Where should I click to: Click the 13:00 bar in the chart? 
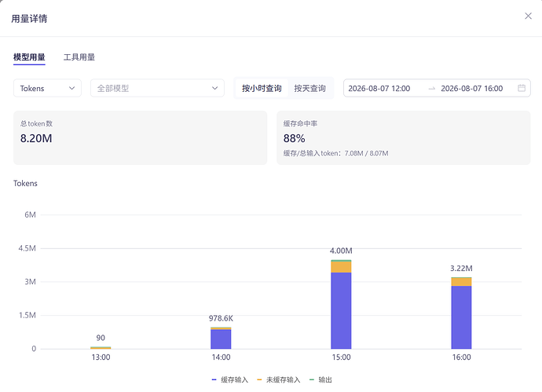[x=101, y=348]
